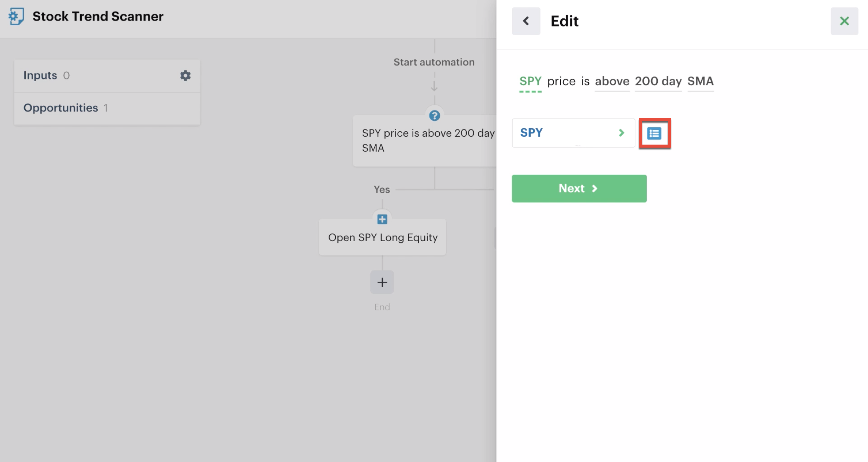
Task: Open the Inputs row
Action: coord(107,76)
